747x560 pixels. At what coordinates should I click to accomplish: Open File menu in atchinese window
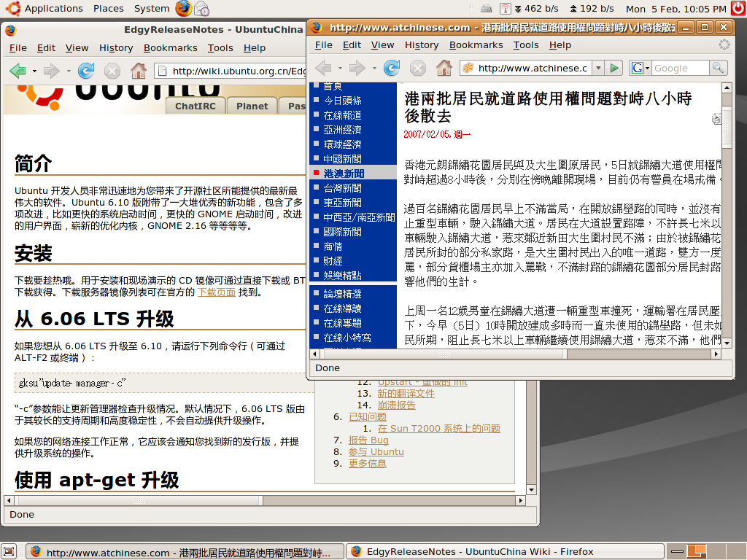tap(323, 45)
